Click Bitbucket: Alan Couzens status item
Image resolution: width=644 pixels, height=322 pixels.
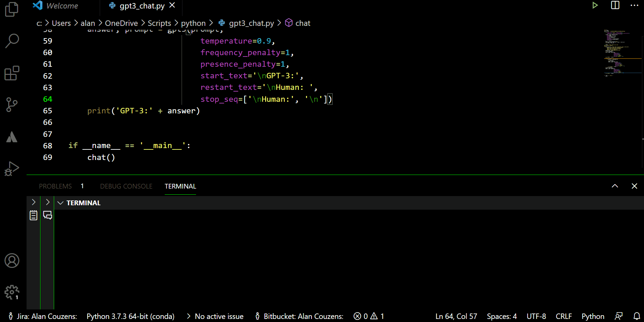click(x=300, y=316)
